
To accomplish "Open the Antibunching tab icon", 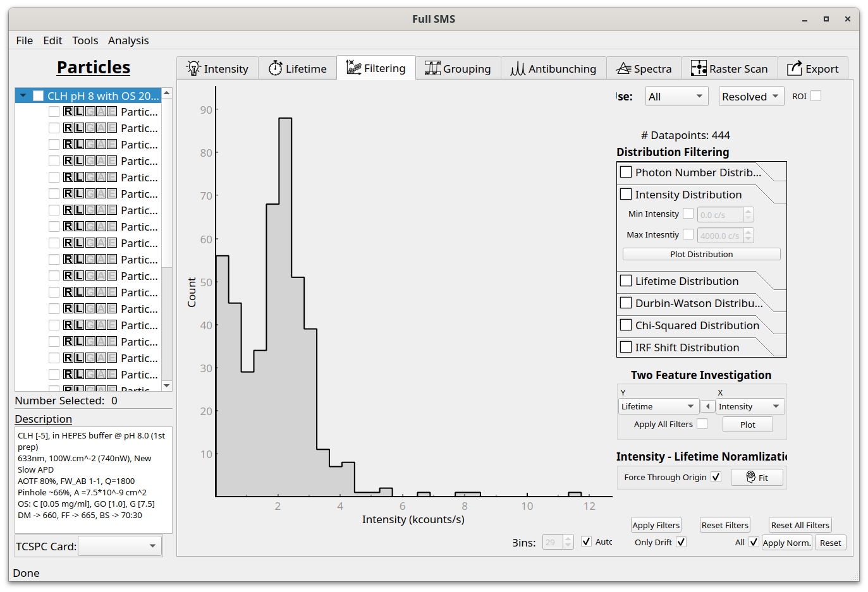I will (x=518, y=68).
